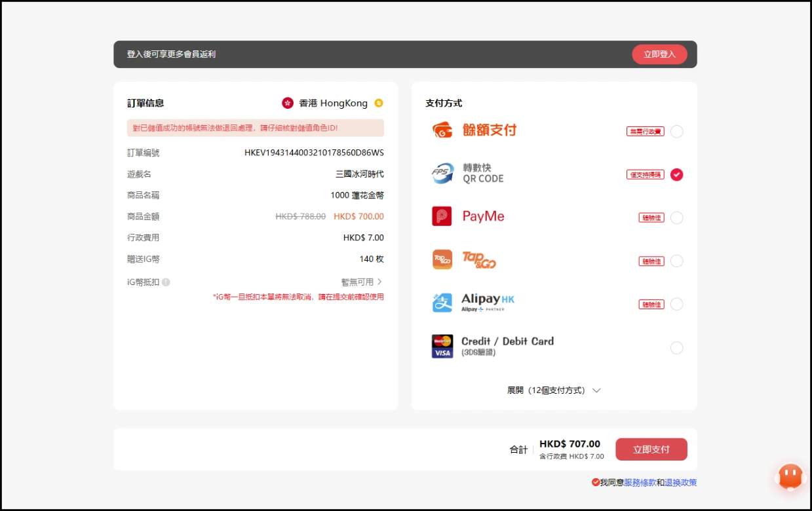Image resolution: width=812 pixels, height=511 pixels.
Task: Click the FPS QR code logo
Action: tap(442, 174)
